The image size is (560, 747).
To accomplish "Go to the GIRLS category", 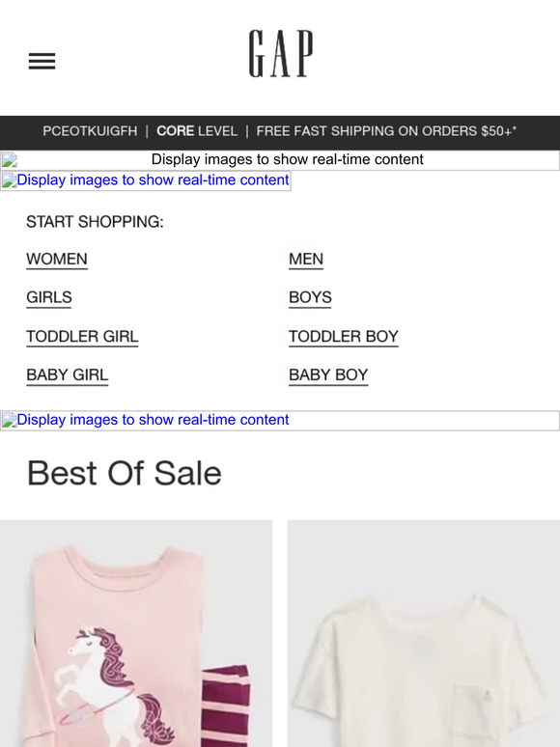I will point(49,298).
